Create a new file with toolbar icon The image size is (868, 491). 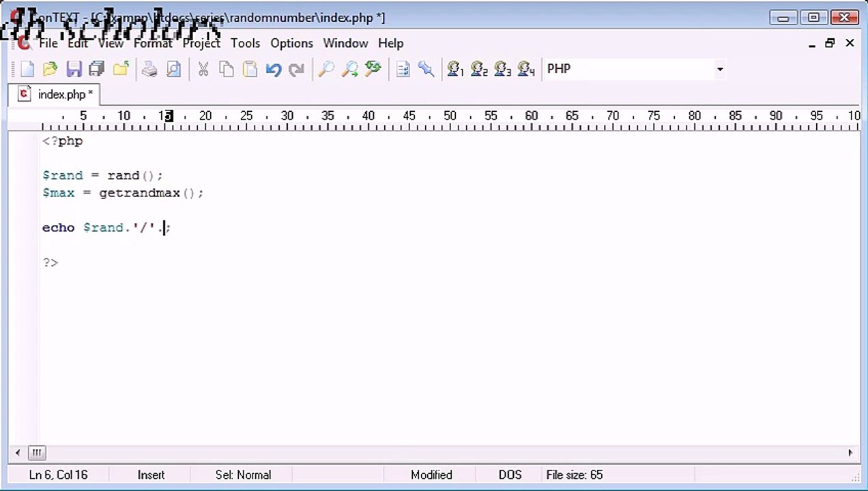(27, 69)
